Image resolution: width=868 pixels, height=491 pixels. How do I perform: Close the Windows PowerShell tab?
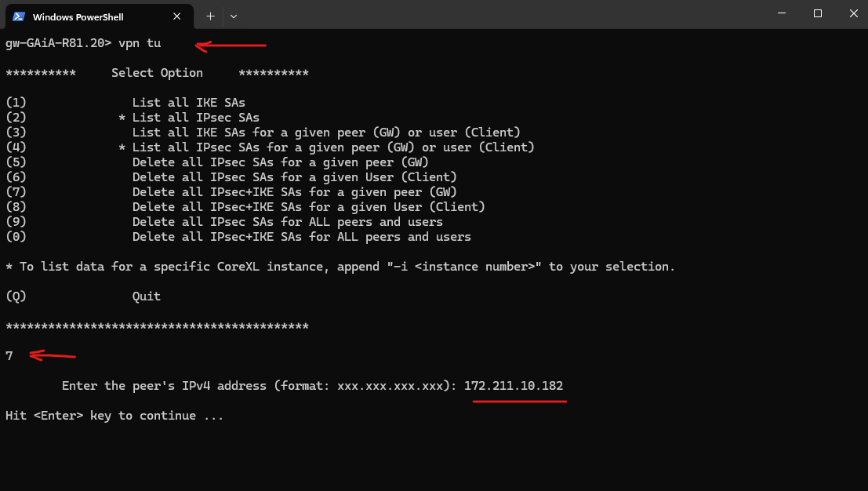click(x=176, y=16)
